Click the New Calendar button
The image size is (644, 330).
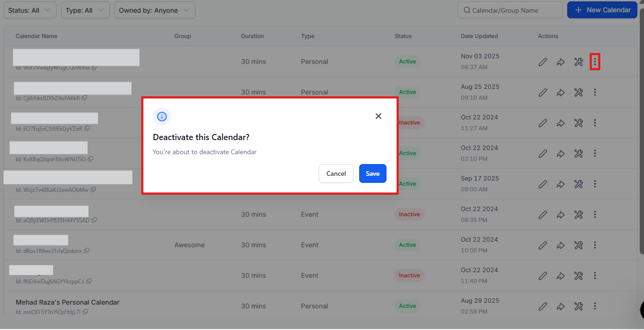[x=603, y=10]
